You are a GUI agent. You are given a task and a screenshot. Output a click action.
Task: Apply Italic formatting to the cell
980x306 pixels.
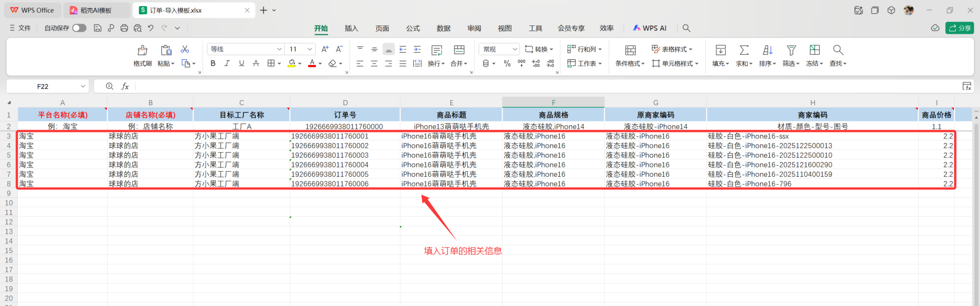tap(227, 63)
